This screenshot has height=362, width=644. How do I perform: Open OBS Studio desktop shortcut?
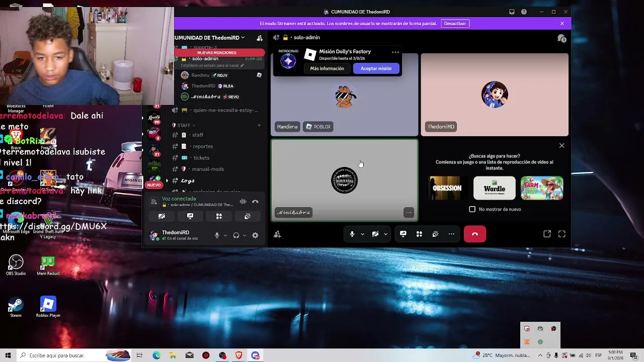16,265
